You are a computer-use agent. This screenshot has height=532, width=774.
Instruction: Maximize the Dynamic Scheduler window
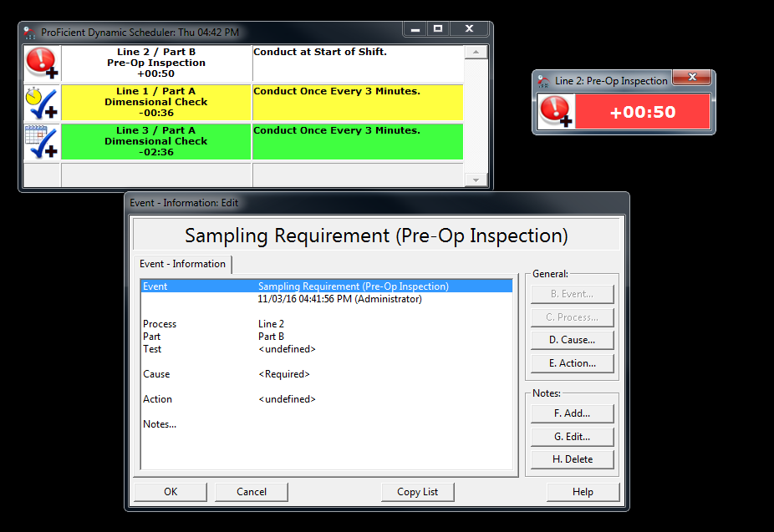[438, 29]
